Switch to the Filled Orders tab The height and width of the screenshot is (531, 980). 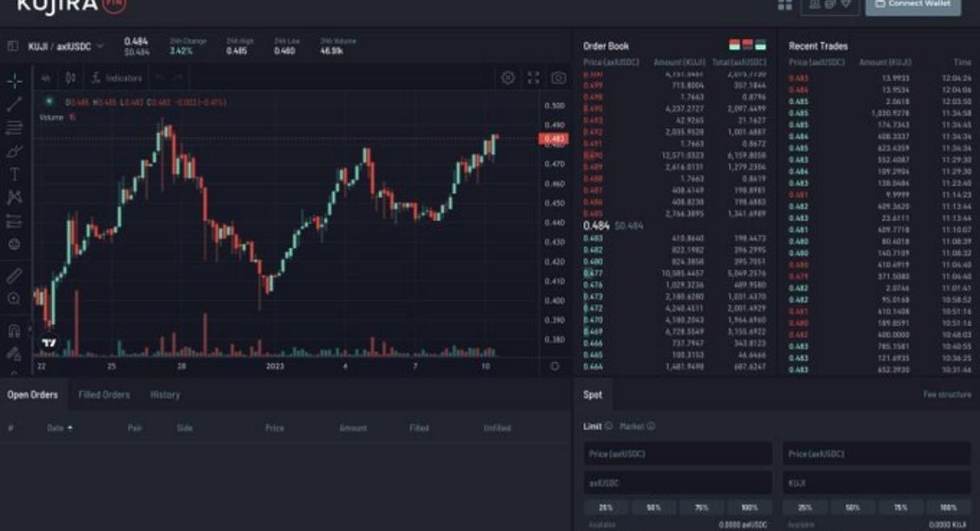pyautogui.click(x=104, y=395)
